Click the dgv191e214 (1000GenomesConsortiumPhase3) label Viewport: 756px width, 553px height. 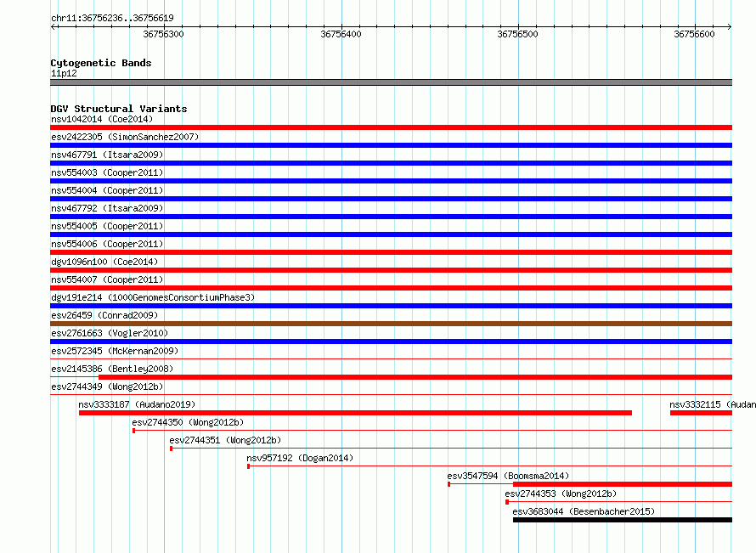click(153, 297)
